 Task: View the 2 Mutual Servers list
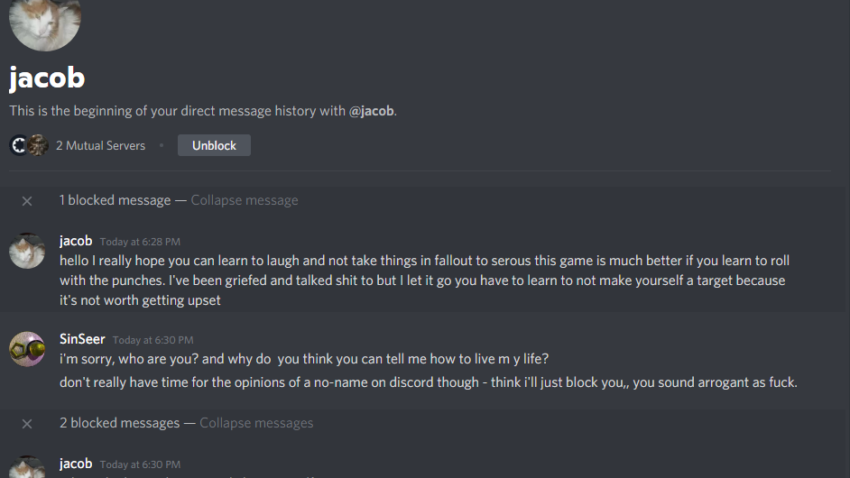(100, 145)
